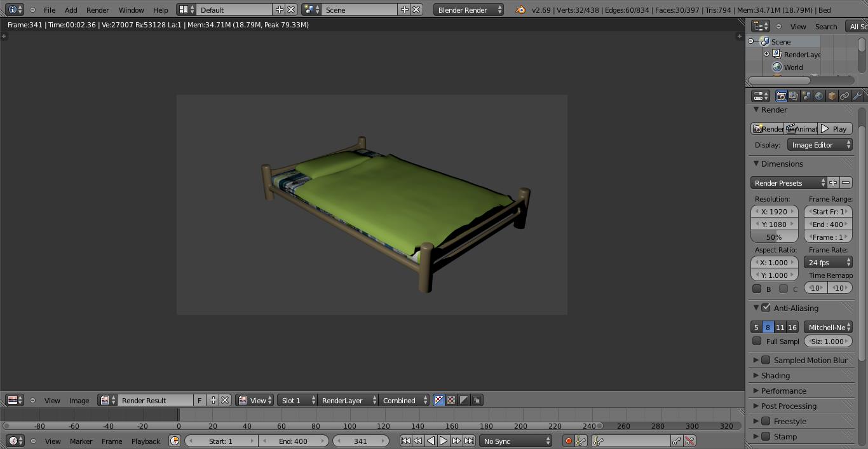The image size is (868, 449).
Task: Show alpha channel only
Action: (464, 400)
